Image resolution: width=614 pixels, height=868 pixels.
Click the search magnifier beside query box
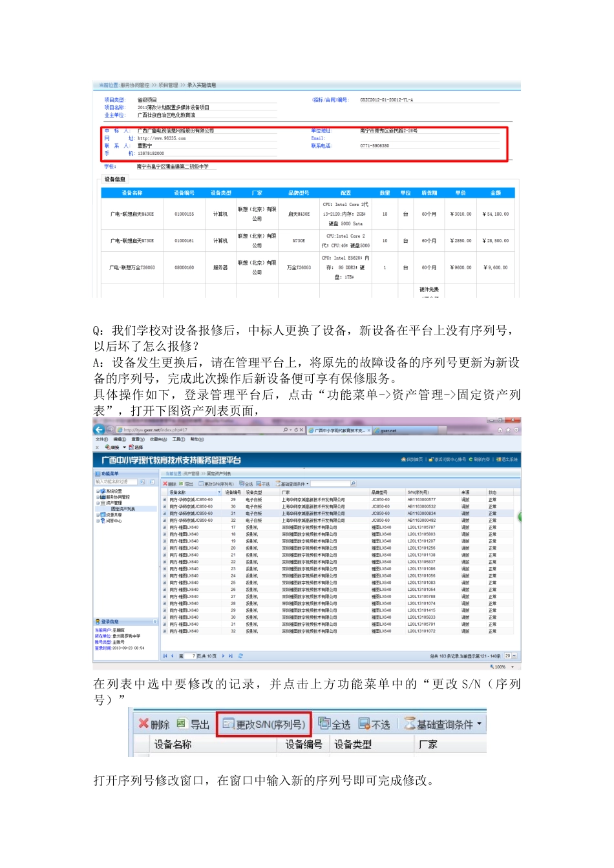pos(353,483)
